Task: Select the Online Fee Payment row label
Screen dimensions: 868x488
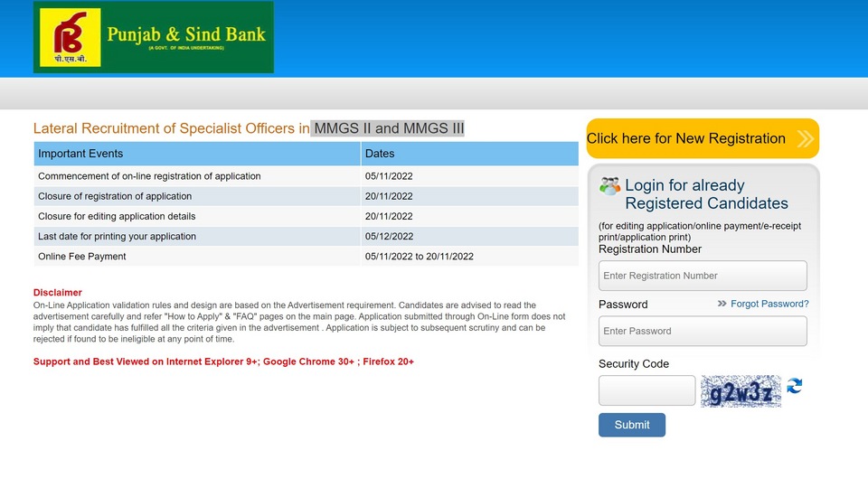Action: [82, 257]
